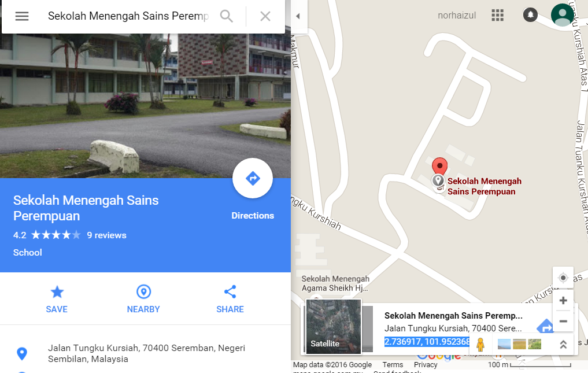This screenshot has height=373, width=588.
Task: Show my location on map
Action: click(x=563, y=278)
